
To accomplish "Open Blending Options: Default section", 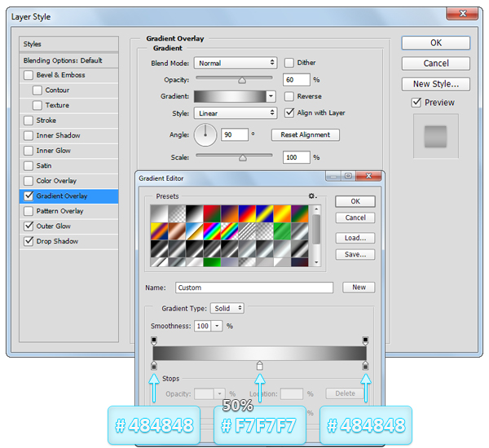I will pyautogui.click(x=63, y=60).
